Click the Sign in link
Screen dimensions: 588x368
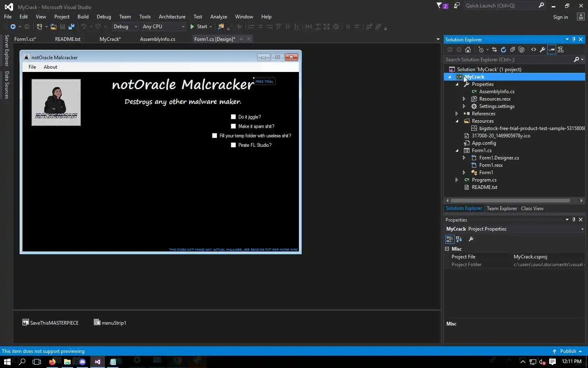(560, 17)
